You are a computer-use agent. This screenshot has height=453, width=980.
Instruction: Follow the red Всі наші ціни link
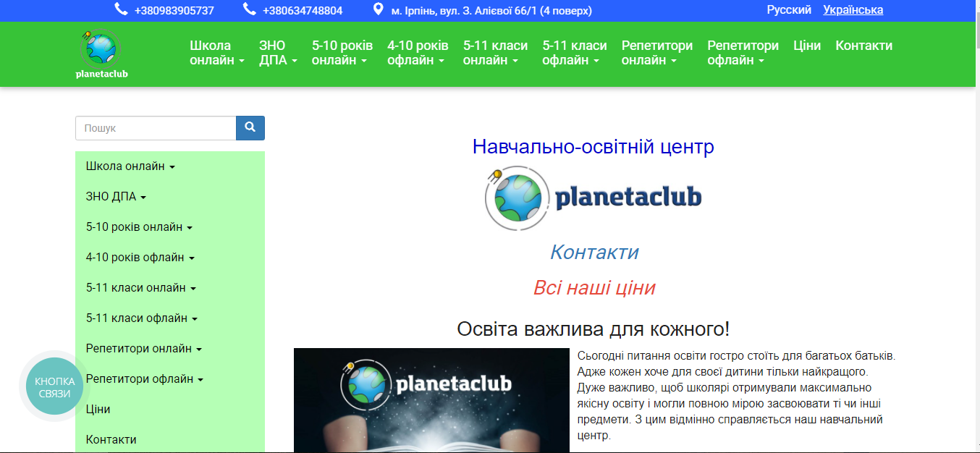pyautogui.click(x=594, y=288)
